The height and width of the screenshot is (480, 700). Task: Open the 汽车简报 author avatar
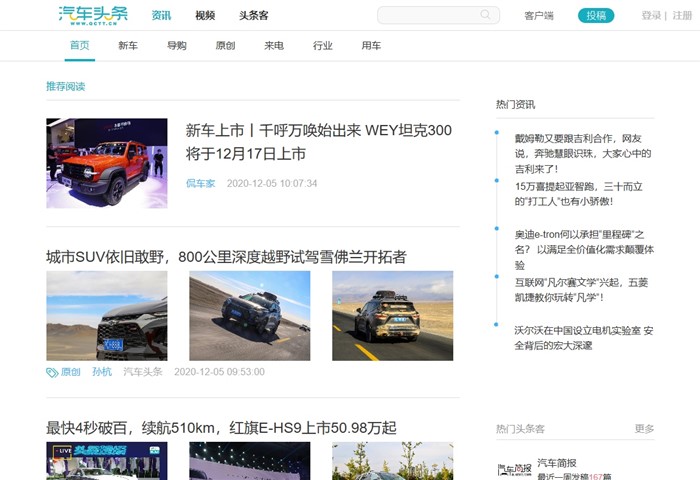pyautogui.click(x=515, y=469)
